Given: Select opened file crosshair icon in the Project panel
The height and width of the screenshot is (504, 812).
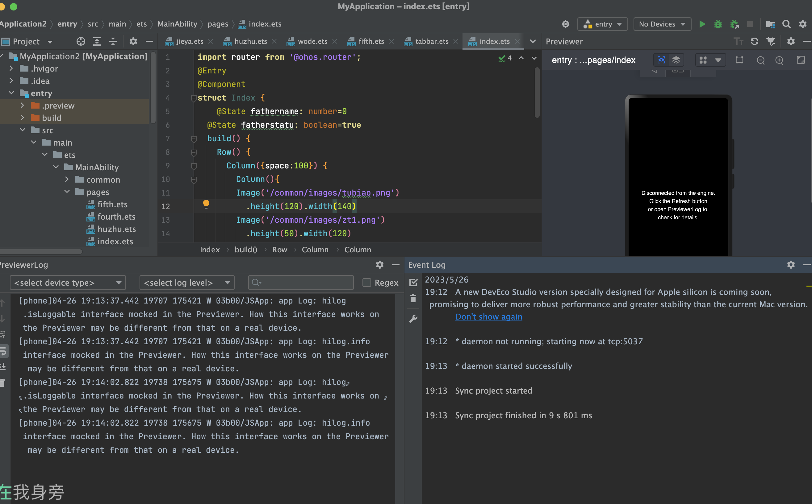Looking at the screenshot, I should (x=81, y=41).
